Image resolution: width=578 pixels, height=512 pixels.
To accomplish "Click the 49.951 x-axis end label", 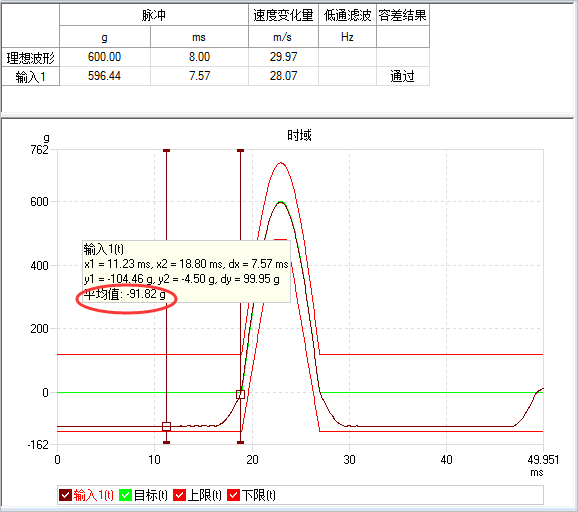I will [x=543, y=460].
